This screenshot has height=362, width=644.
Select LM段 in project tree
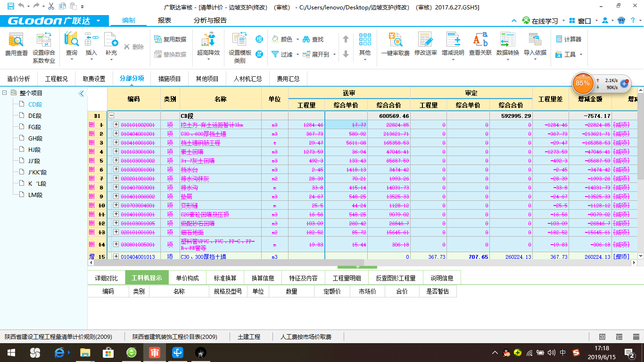click(35, 195)
